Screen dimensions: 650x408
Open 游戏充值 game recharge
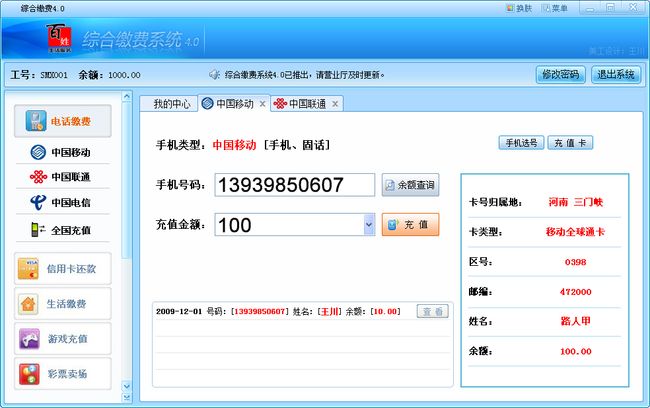click(63, 339)
